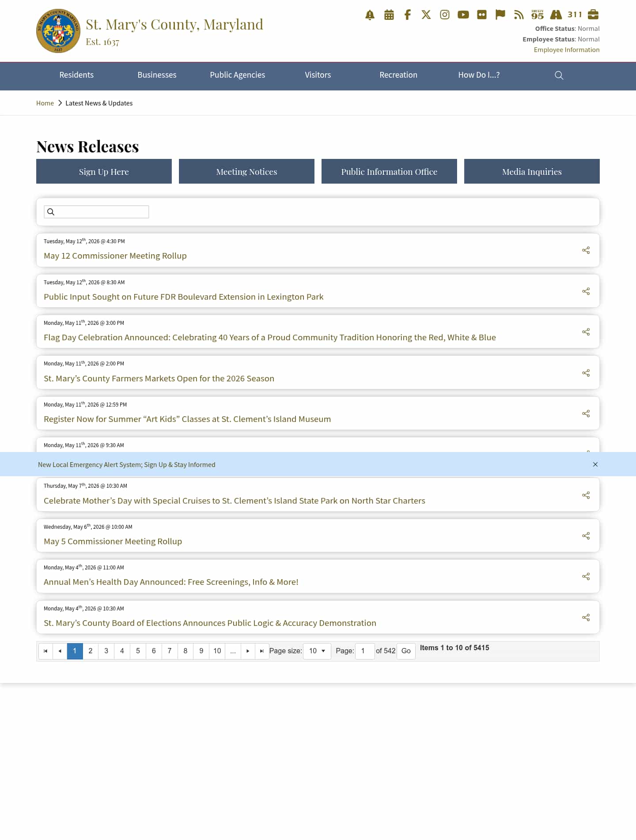Open the Businesses menu
Image resolution: width=636 pixels, height=840 pixels.
click(157, 75)
